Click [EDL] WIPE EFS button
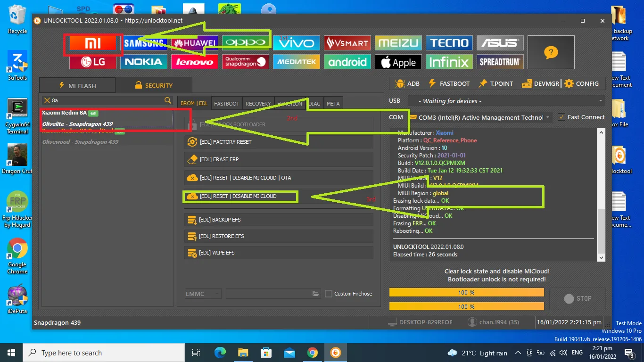The image size is (644, 362). (x=278, y=253)
